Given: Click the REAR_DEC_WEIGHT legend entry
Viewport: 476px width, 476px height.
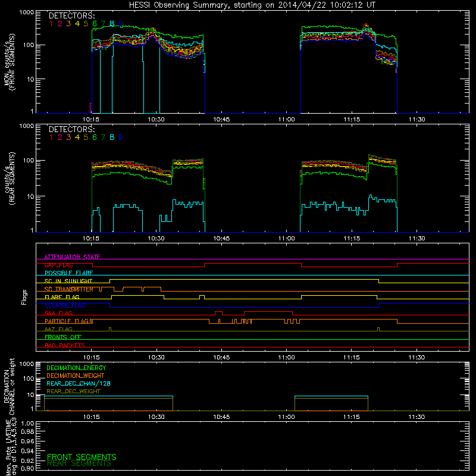Looking at the screenshot, I should point(73,392).
